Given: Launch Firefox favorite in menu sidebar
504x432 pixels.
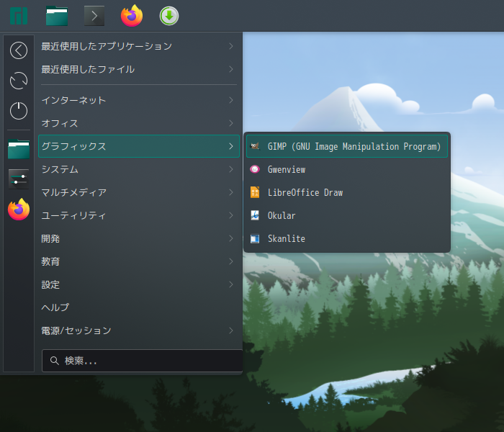Looking at the screenshot, I should [x=19, y=210].
